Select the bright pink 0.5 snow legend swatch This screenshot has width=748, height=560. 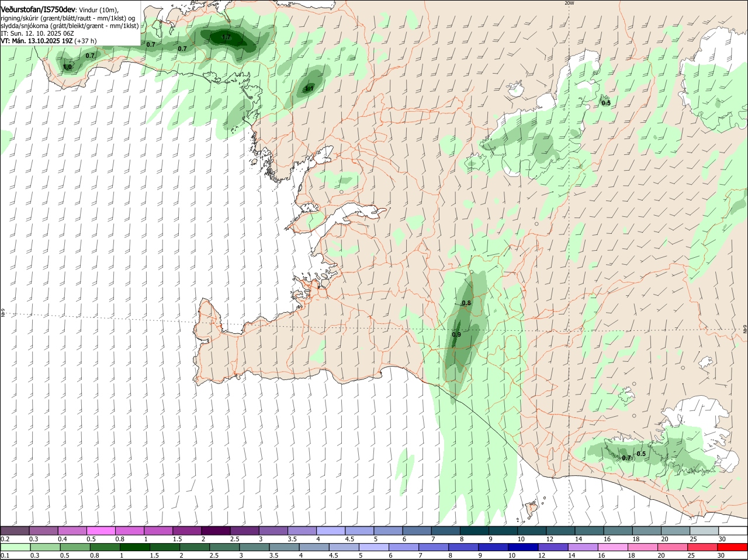pyautogui.click(x=101, y=530)
